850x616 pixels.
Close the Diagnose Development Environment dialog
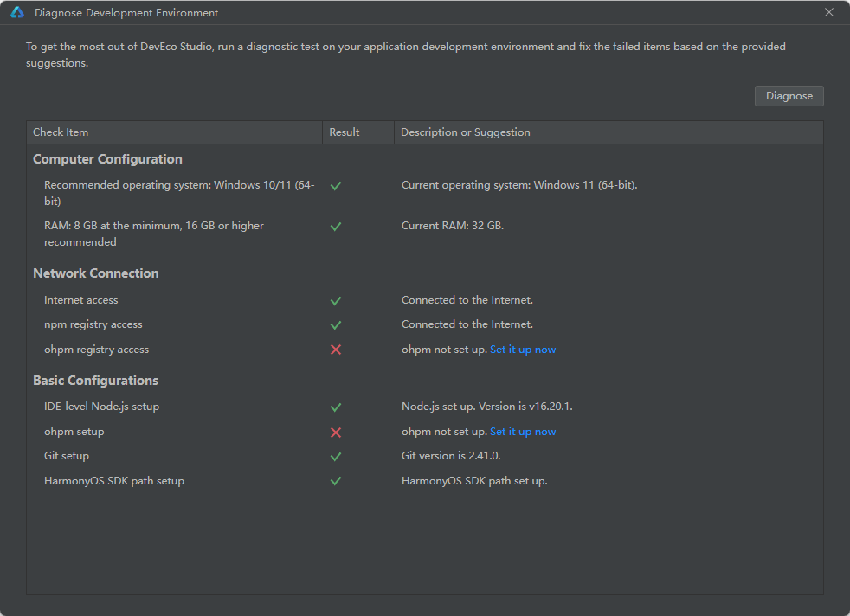(x=829, y=12)
